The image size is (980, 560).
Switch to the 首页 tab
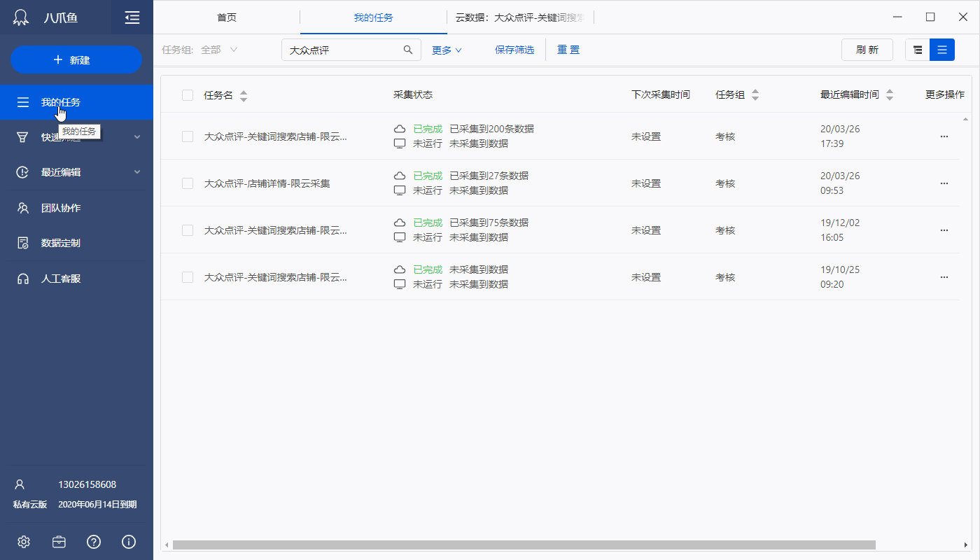tap(227, 17)
